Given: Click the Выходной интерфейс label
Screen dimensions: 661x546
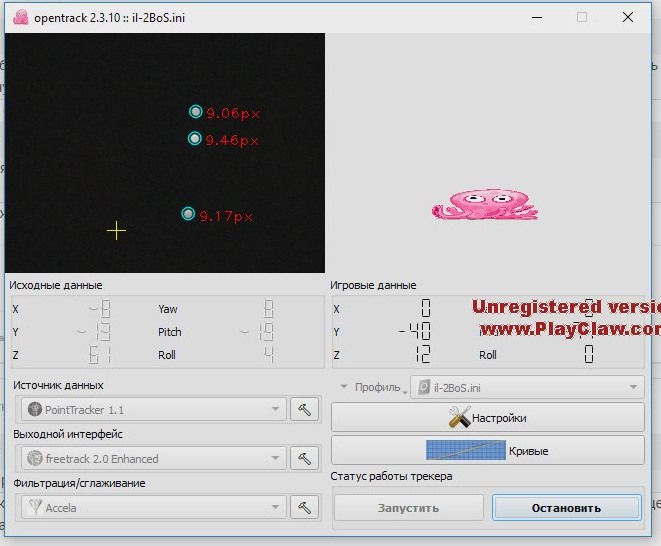Looking at the screenshot, I should pos(68,434).
